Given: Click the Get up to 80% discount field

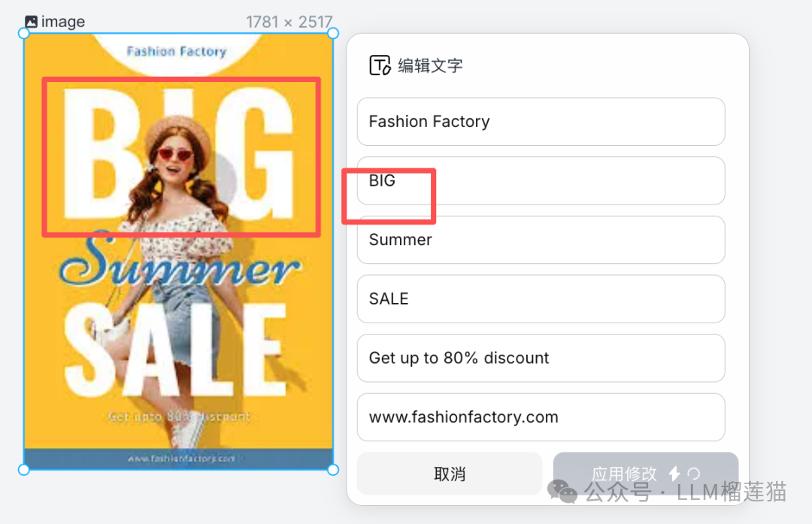Looking at the screenshot, I should pos(541,358).
